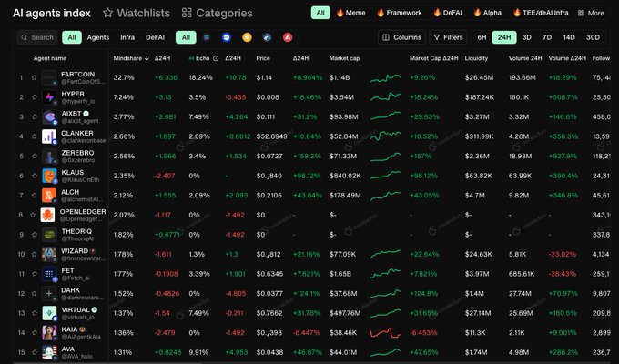Viewport: 619px width, 364px height.
Task: Open the Categories tab
Action: click(x=218, y=13)
